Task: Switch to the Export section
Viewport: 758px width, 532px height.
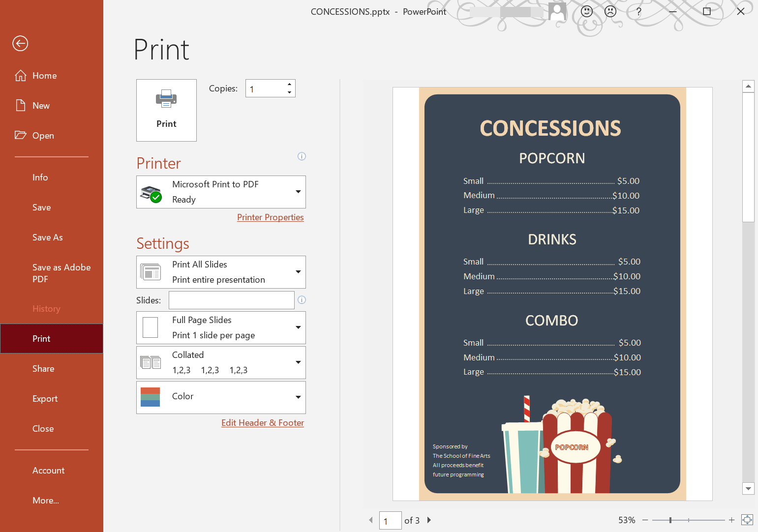Action: point(45,398)
